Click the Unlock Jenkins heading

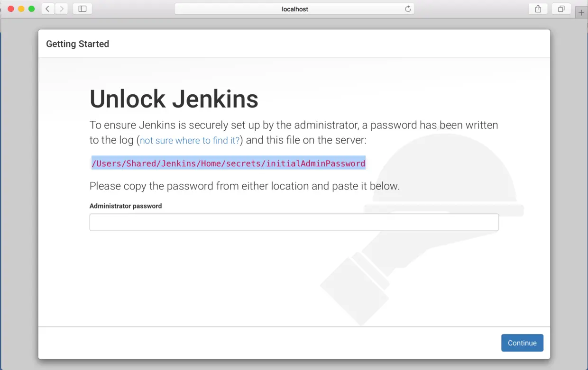tap(174, 99)
